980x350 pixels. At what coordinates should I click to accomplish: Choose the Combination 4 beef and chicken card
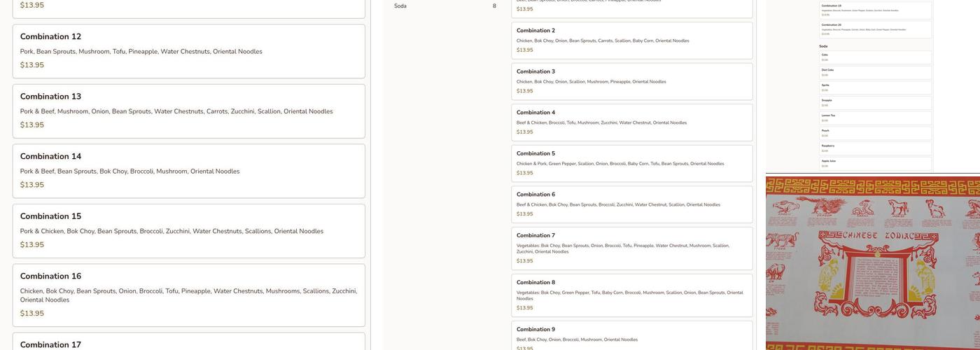[x=631, y=122]
